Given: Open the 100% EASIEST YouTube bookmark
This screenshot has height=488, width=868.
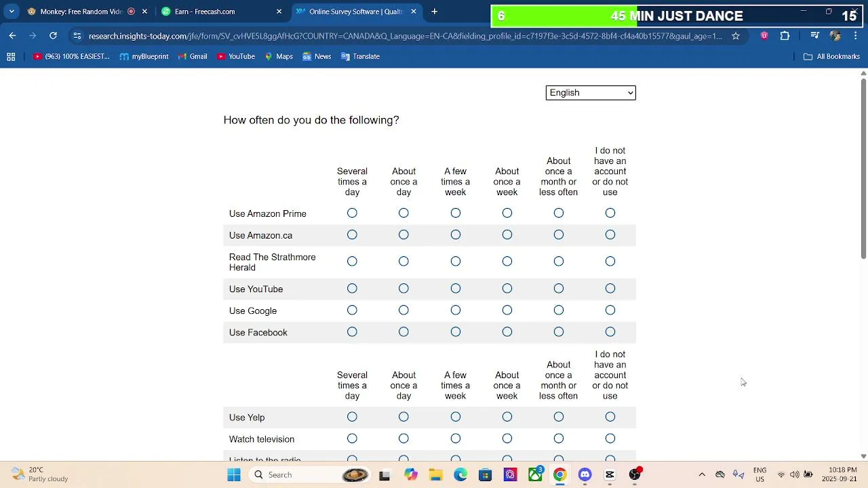Looking at the screenshot, I should [x=71, y=57].
